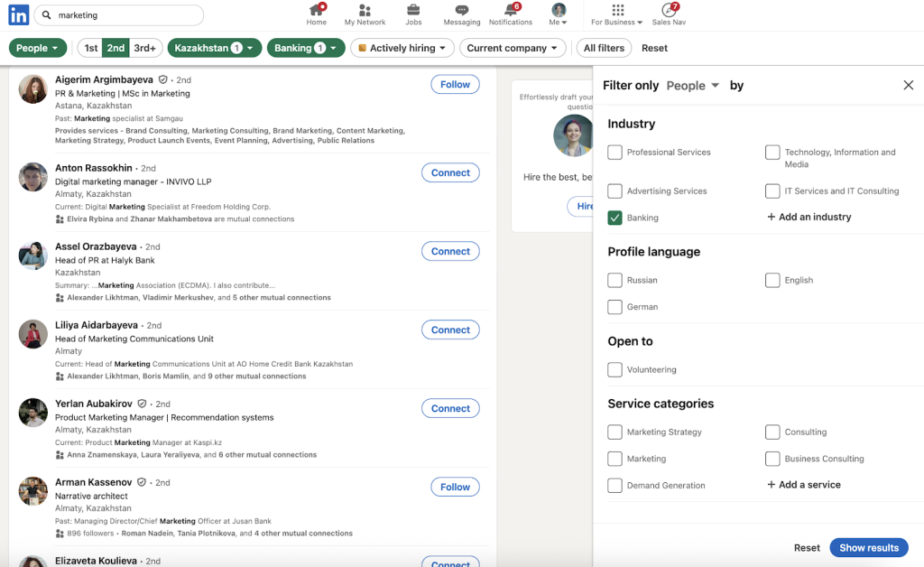
Task: Click Reset in the top filter bar
Action: point(654,48)
